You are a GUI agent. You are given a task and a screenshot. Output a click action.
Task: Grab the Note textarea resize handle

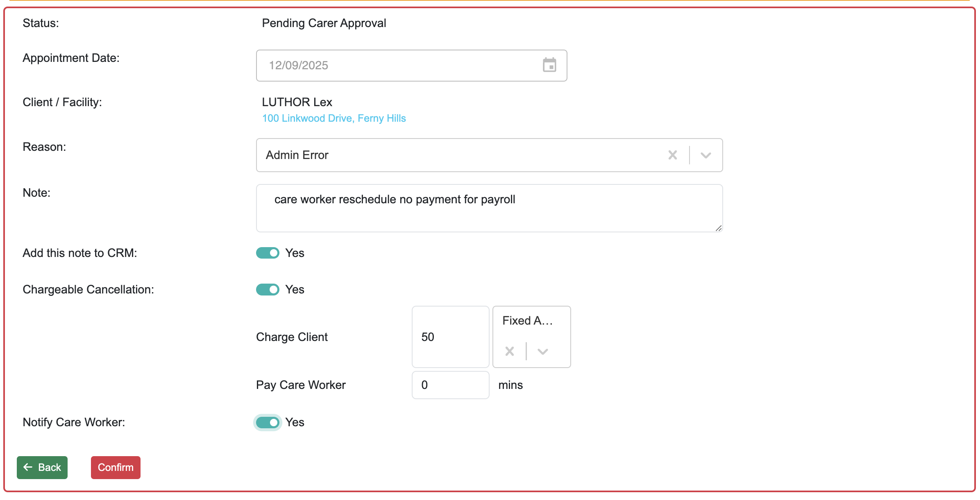(719, 228)
